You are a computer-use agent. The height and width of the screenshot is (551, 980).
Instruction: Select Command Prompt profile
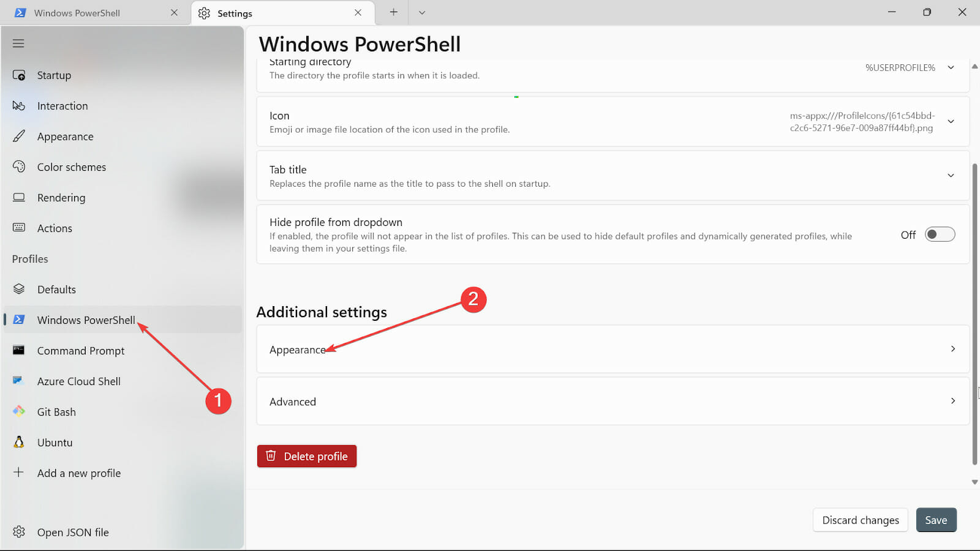point(123,351)
